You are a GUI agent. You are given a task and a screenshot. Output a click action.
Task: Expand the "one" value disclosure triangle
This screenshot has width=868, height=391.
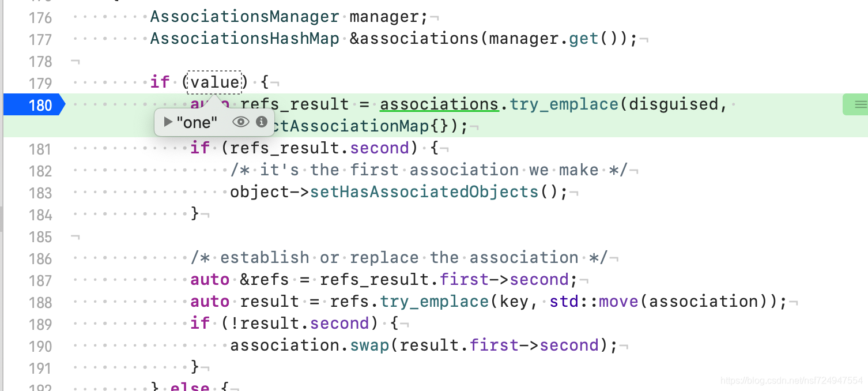168,122
